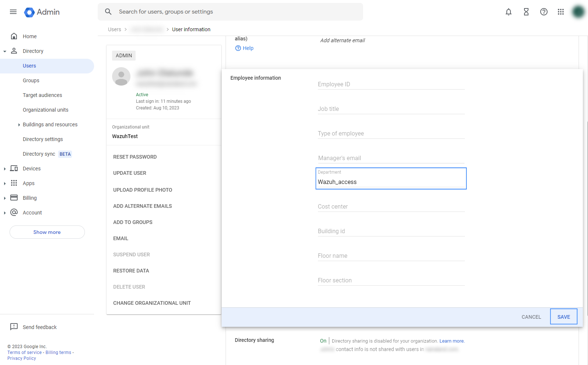Click the notifications bell icon
The image size is (588, 365).
[509, 12]
